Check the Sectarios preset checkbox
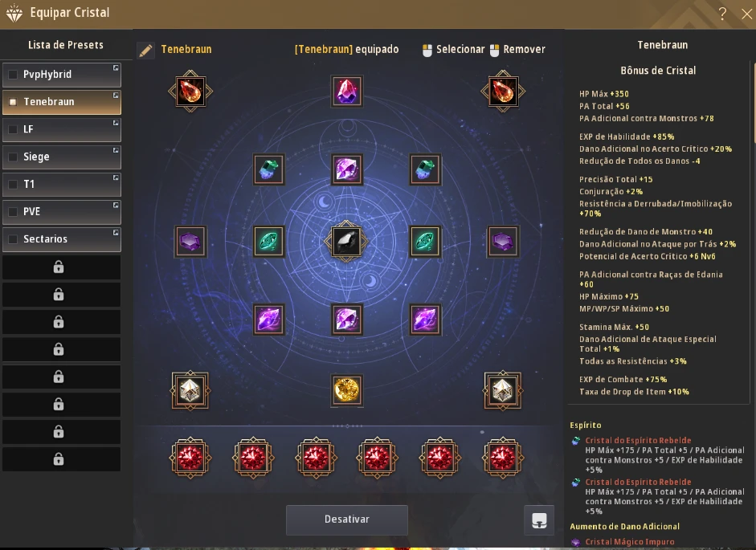 tap(13, 239)
